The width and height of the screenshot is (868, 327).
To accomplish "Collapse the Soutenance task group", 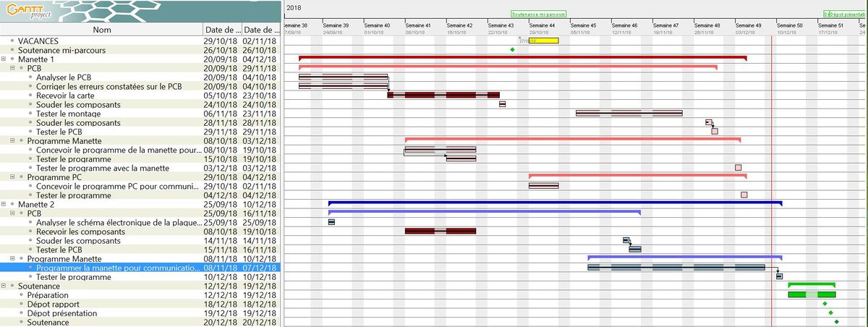I will pos(4,286).
